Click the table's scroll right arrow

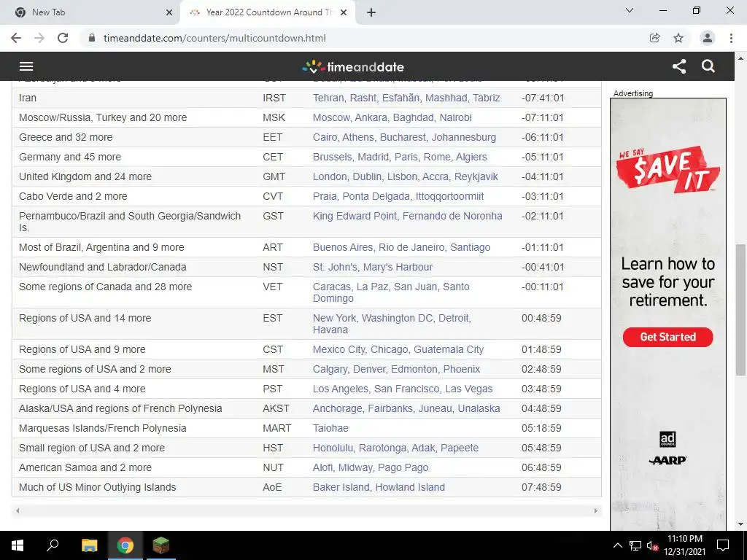595,511
